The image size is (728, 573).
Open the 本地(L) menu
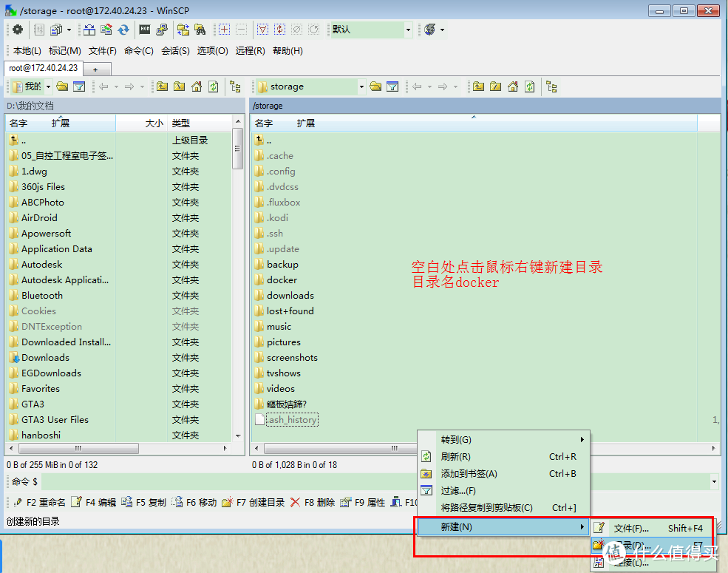(x=27, y=50)
